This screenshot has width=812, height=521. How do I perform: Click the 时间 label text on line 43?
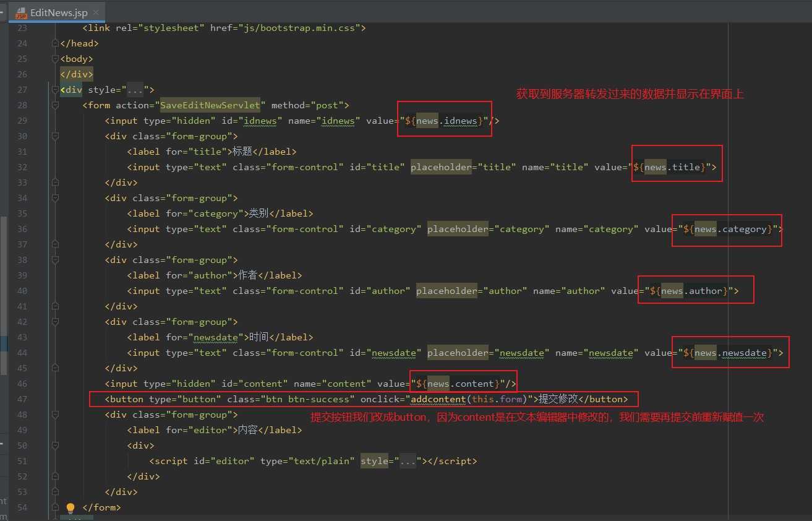pos(259,337)
